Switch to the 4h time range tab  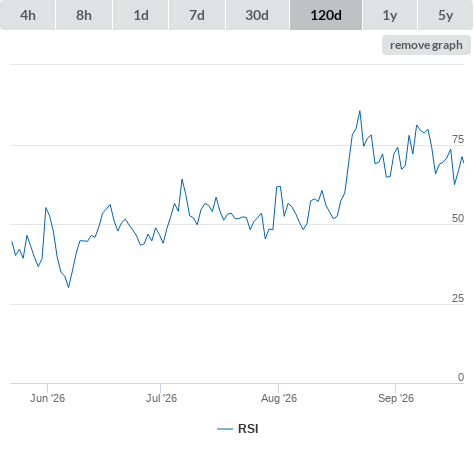(28, 15)
